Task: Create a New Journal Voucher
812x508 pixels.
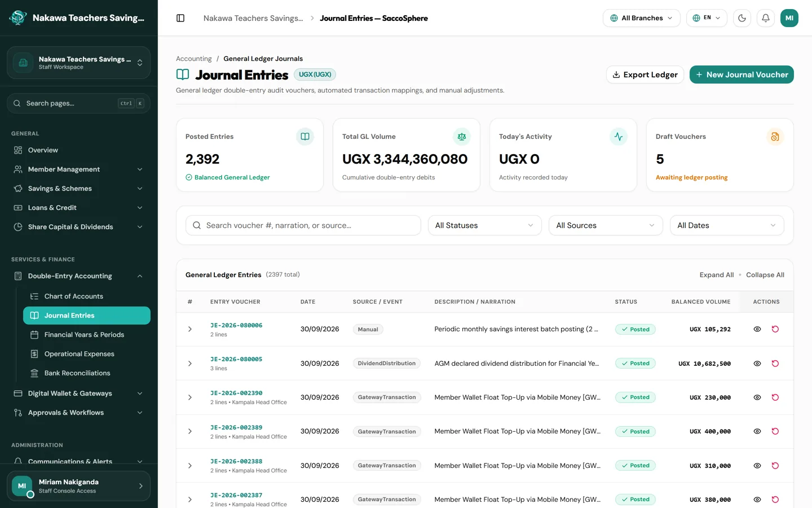Action: pyautogui.click(x=742, y=75)
